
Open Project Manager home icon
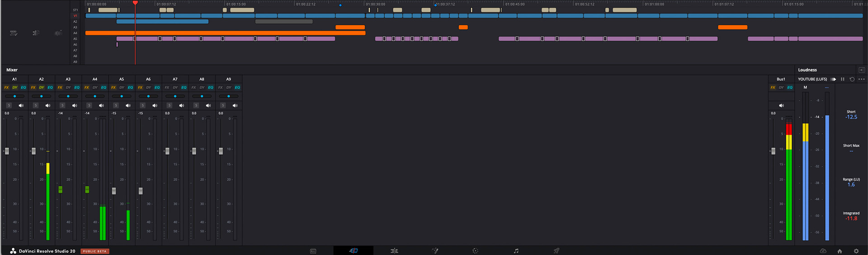click(x=840, y=251)
